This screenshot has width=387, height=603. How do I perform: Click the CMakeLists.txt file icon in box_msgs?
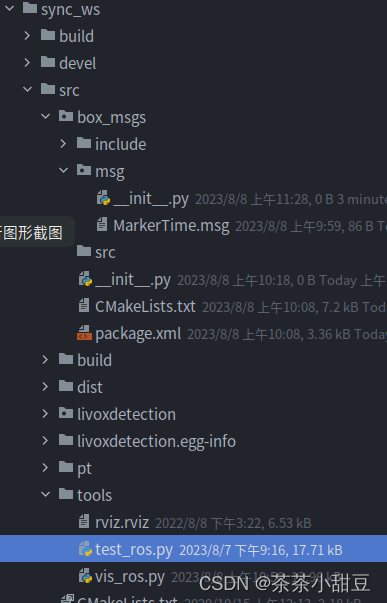[x=84, y=306]
